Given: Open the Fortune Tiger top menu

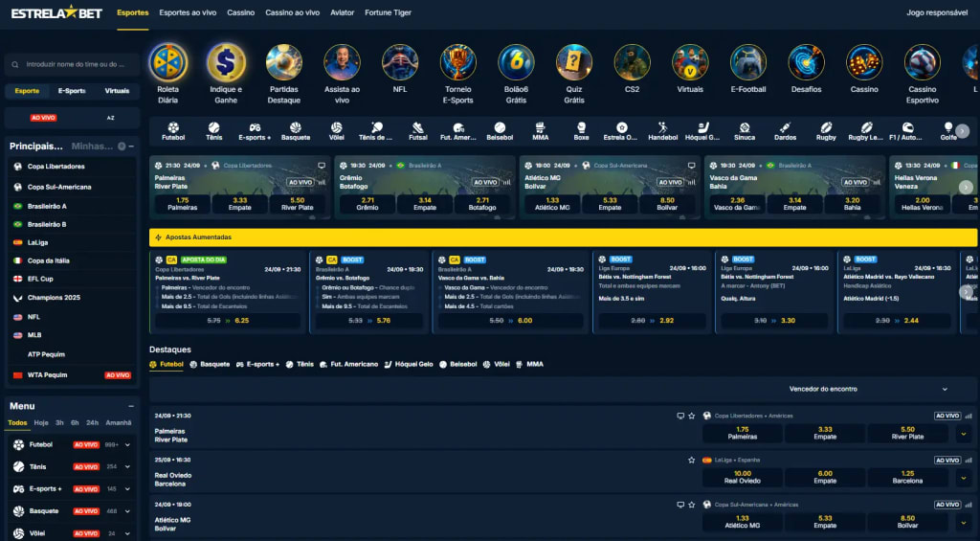Looking at the screenshot, I should click(388, 12).
